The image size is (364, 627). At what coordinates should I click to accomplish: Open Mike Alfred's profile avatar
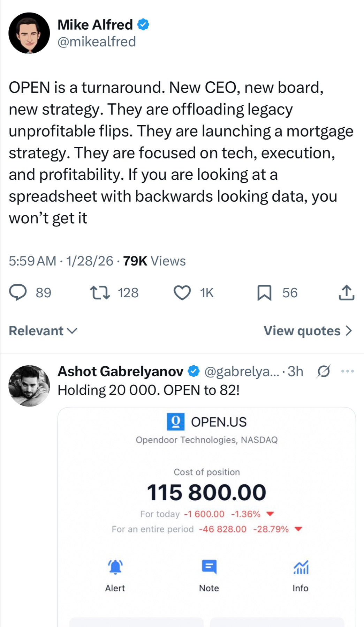(x=29, y=33)
